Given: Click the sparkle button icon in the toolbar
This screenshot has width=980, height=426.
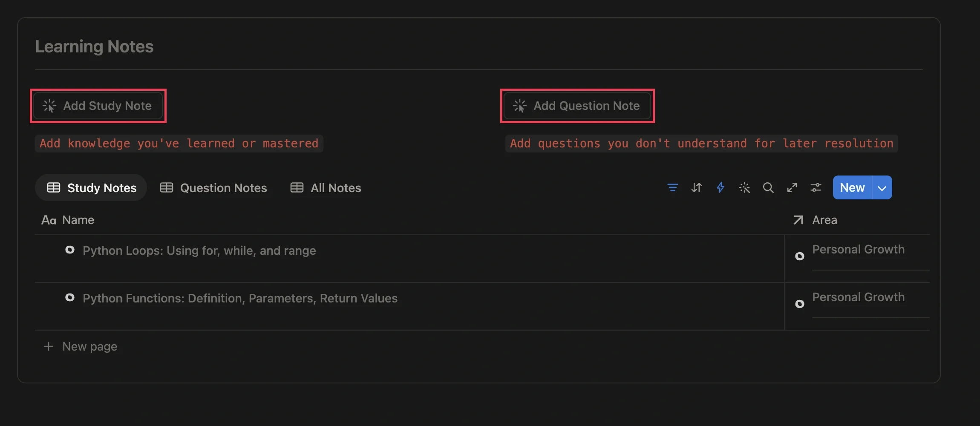Looking at the screenshot, I should point(744,187).
